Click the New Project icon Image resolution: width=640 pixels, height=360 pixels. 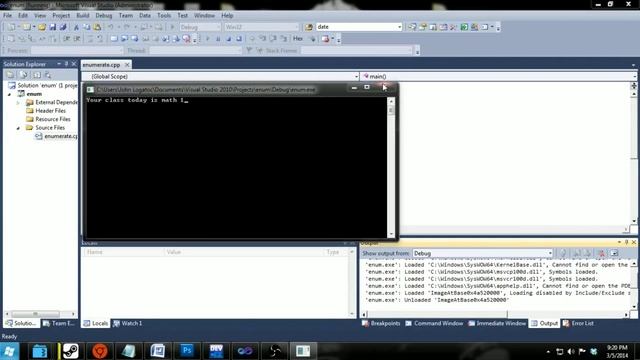click(11, 27)
